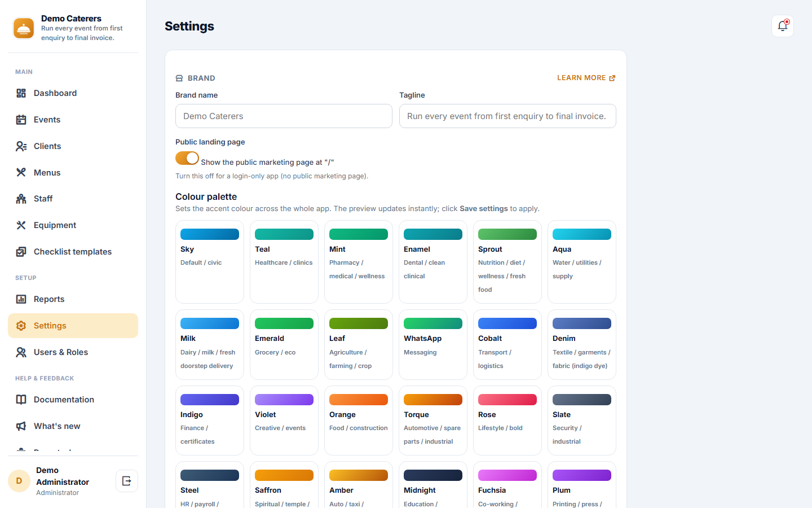Click the Documentation book icon
The width and height of the screenshot is (812, 508).
[21, 400]
